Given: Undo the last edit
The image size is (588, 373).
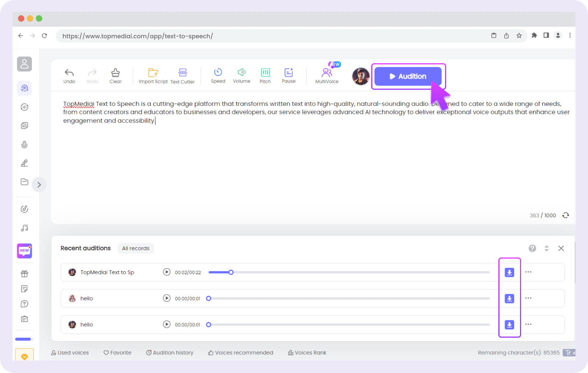Looking at the screenshot, I should click(69, 75).
